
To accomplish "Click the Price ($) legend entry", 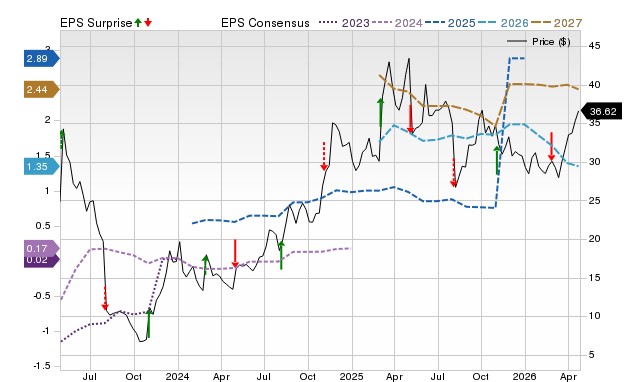I will (539, 42).
